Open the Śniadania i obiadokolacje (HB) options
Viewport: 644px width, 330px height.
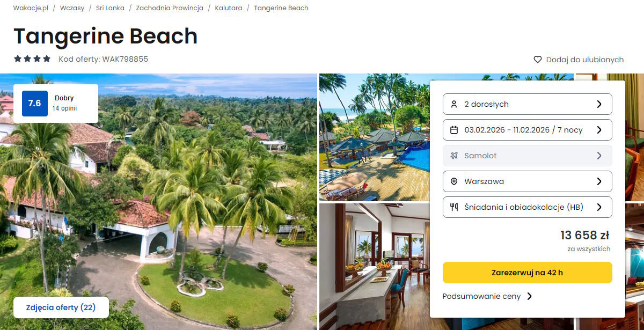[527, 207]
